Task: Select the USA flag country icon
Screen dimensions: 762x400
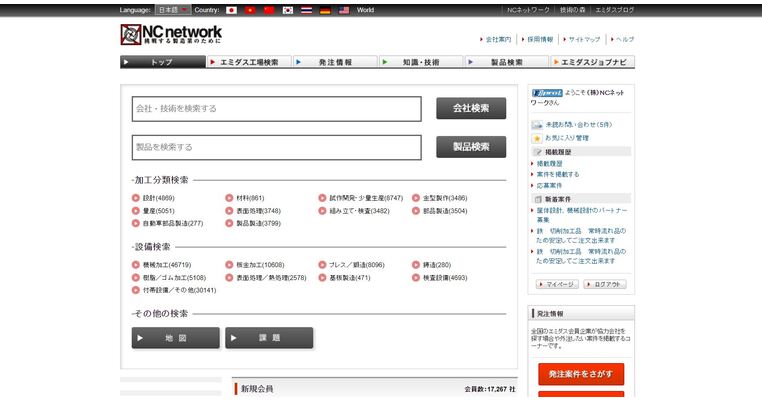Action: pos(344,10)
